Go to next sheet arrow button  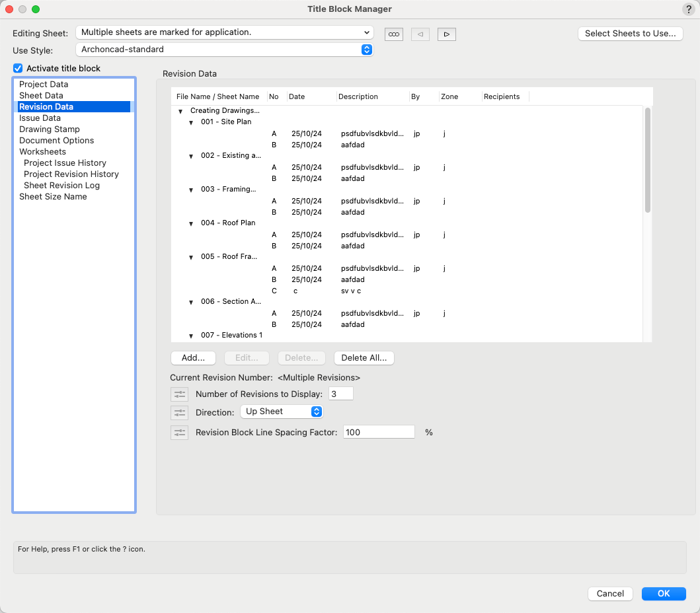(x=447, y=34)
